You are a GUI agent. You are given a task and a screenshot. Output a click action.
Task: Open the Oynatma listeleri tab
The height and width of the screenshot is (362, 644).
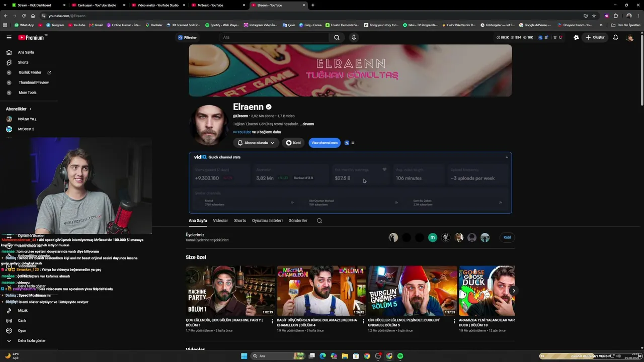267,221
